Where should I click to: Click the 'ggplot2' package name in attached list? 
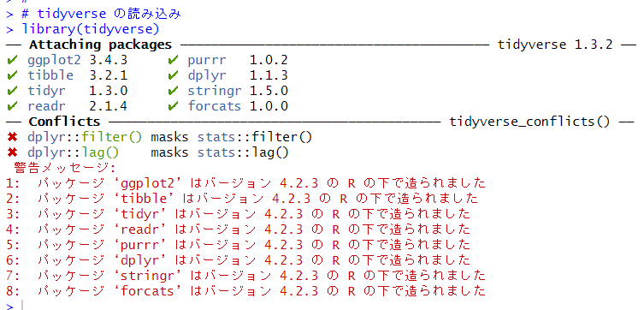point(54,61)
